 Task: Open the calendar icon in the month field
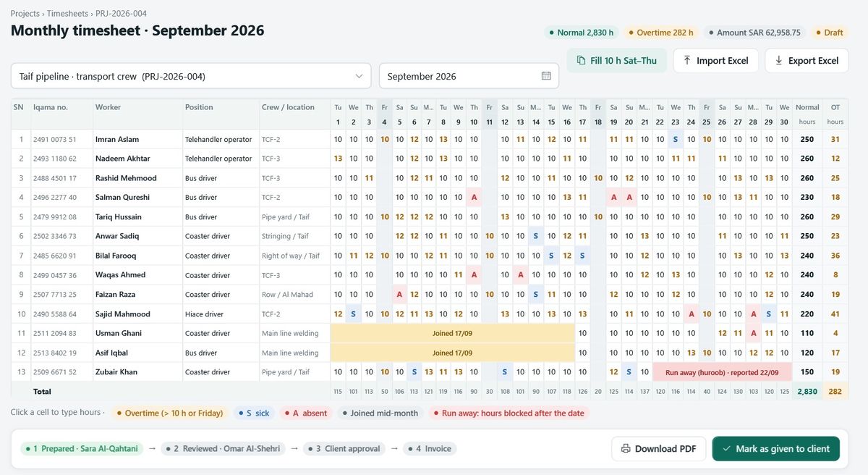546,76
